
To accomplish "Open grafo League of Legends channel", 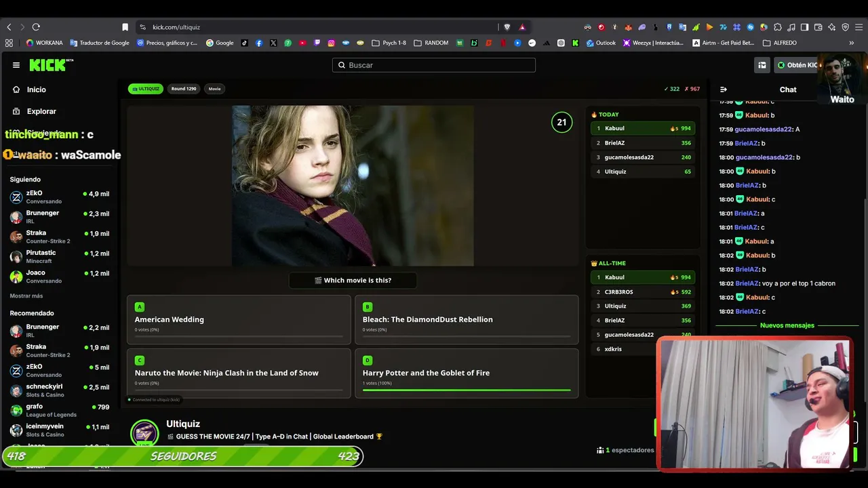I will pyautogui.click(x=60, y=410).
